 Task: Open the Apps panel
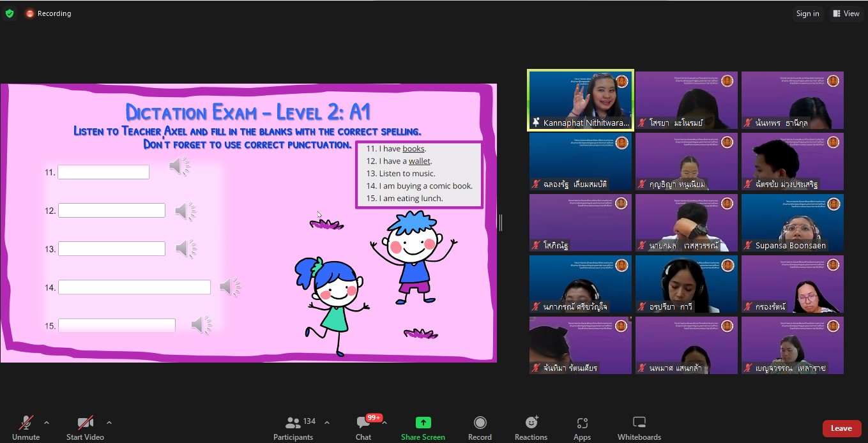point(582,428)
